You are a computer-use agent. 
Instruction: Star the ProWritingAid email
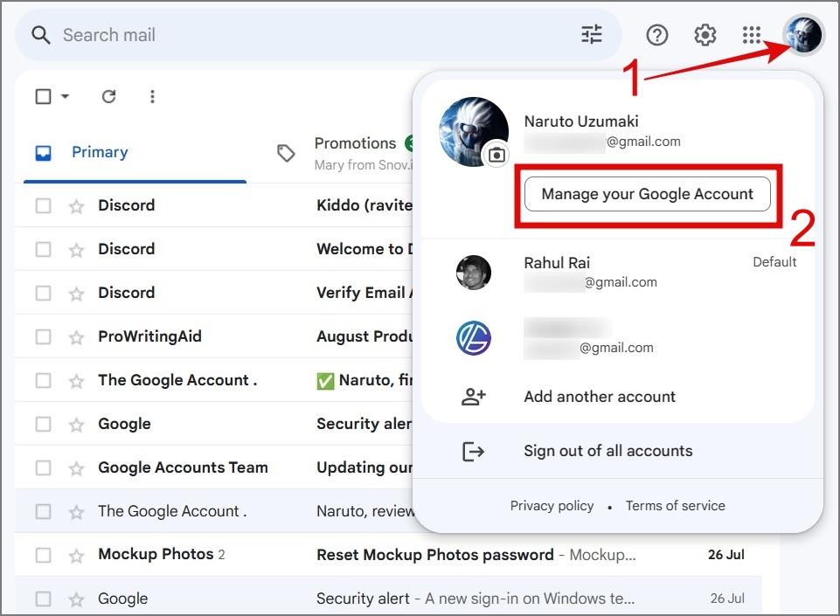[77, 337]
